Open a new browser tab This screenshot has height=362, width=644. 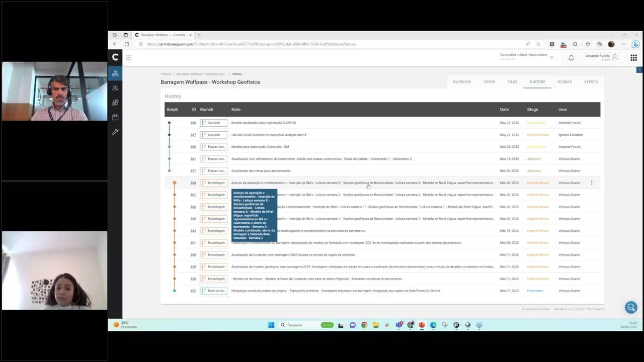[199, 35]
